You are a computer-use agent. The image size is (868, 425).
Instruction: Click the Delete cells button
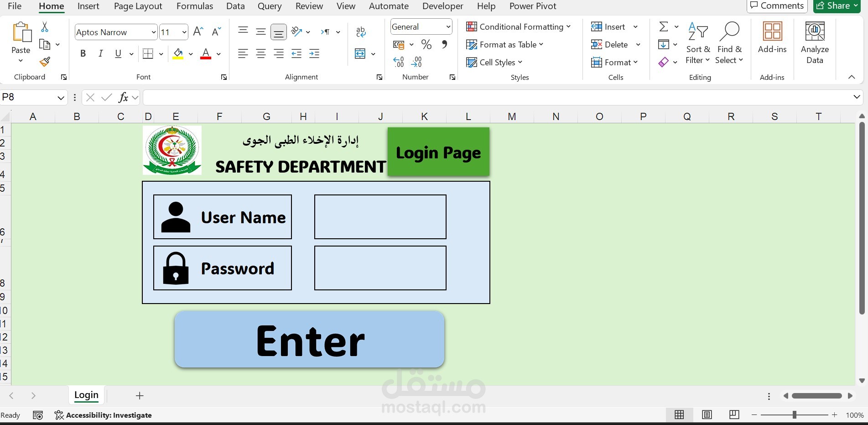pyautogui.click(x=610, y=44)
